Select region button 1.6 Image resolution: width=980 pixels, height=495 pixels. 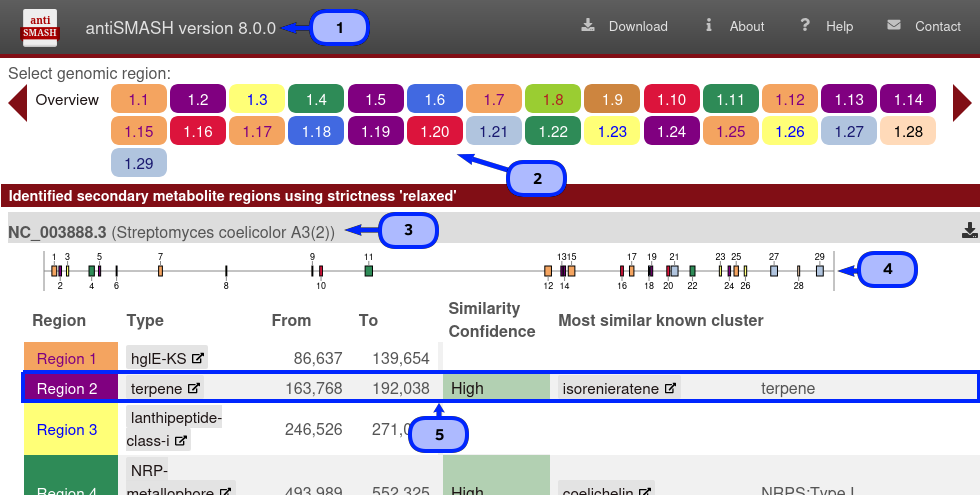(x=435, y=99)
